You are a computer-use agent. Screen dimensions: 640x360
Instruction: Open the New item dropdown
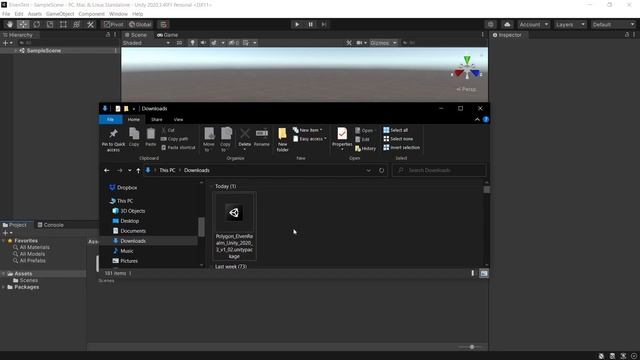click(x=307, y=130)
